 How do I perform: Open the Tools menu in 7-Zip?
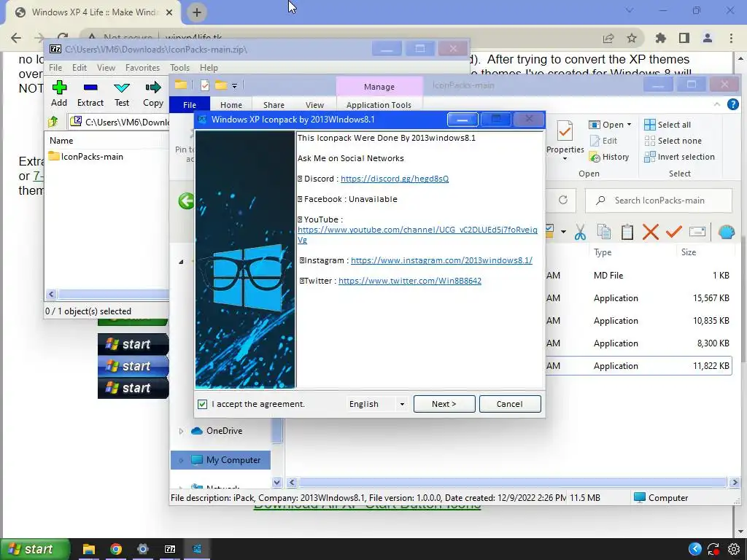[x=179, y=68]
